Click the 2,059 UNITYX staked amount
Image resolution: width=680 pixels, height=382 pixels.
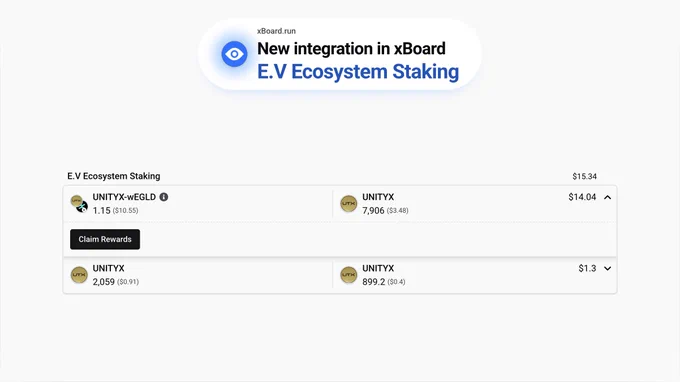click(x=104, y=282)
